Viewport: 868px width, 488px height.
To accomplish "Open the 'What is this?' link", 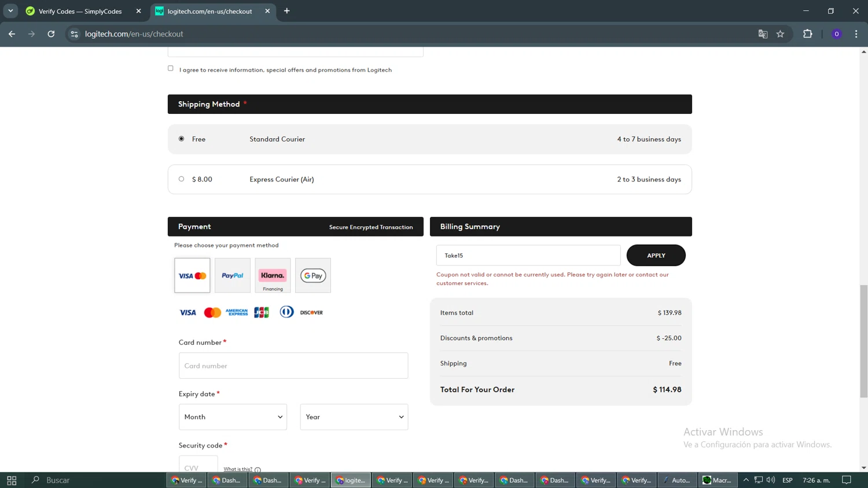I will pyautogui.click(x=238, y=469).
